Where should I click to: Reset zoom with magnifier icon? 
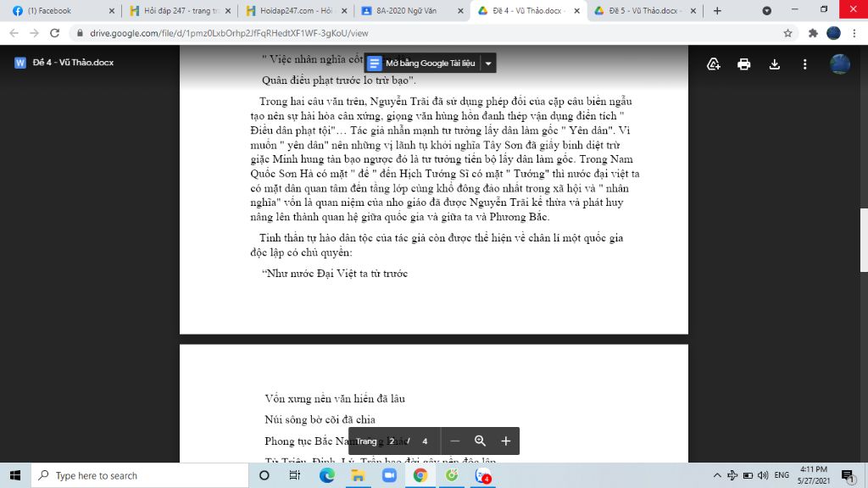pyautogui.click(x=480, y=441)
